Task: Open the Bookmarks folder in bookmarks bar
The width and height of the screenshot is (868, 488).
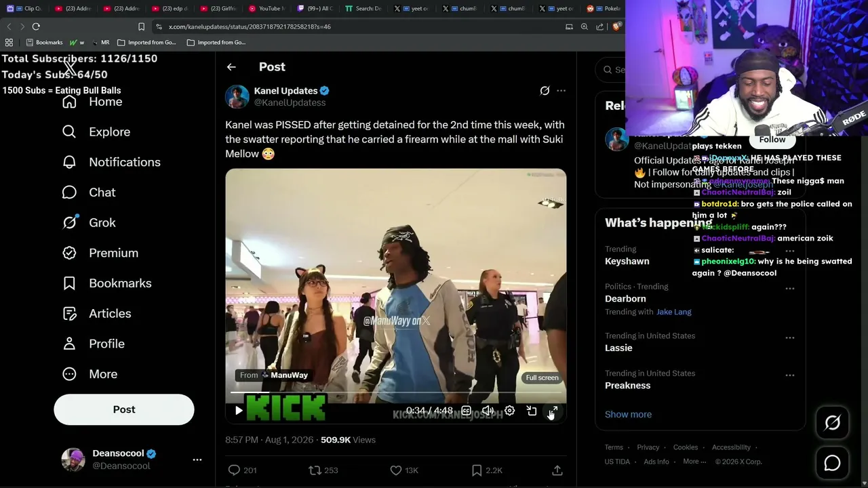Action: [44, 42]
